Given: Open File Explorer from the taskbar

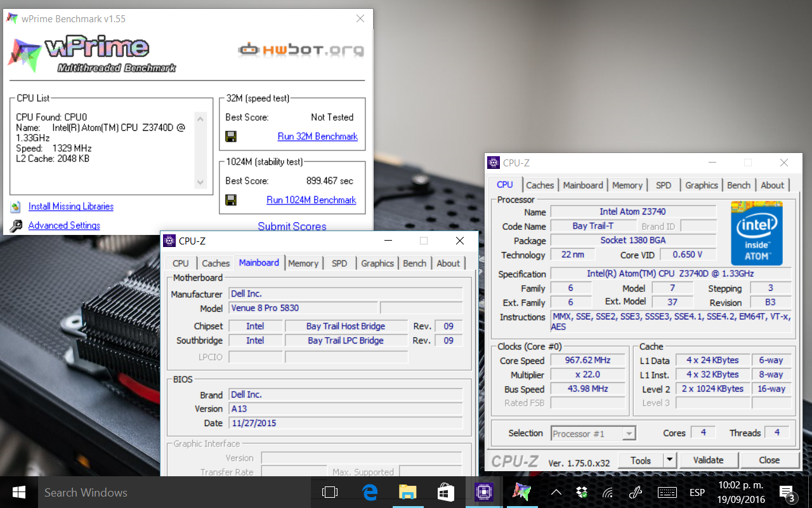Looking at the screenshot, I should 407,492.
